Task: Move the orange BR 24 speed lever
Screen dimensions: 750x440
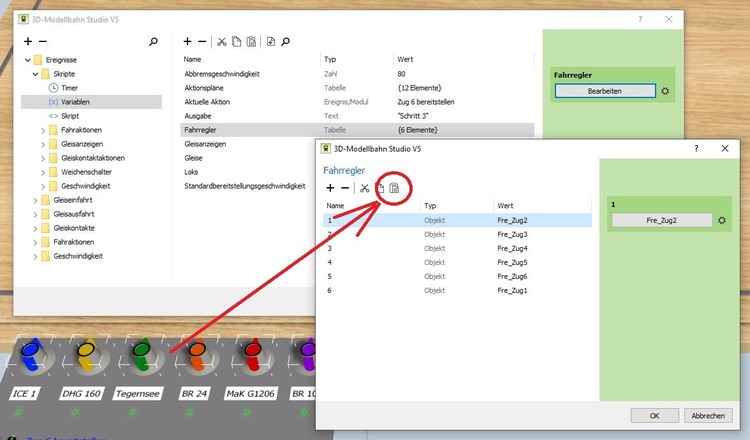Action: pyautogui.click(x=197, y=354)
